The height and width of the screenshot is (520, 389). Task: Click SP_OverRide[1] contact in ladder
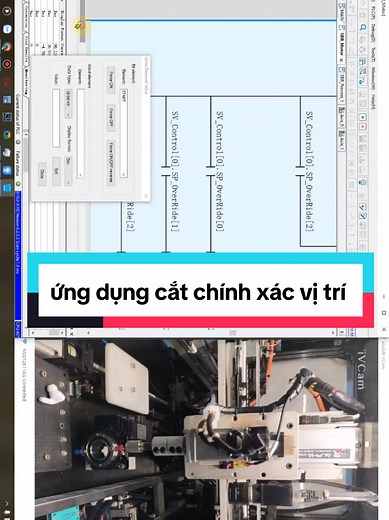(166, 171)
